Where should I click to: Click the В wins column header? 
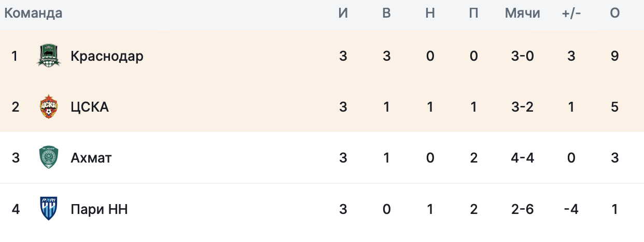[x=386, y=14]
